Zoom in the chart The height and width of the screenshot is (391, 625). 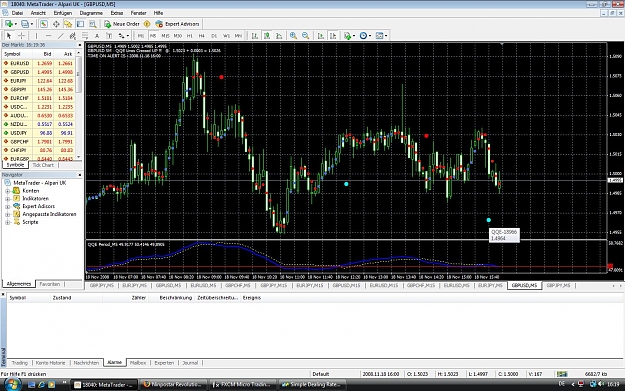pos(293,36)
